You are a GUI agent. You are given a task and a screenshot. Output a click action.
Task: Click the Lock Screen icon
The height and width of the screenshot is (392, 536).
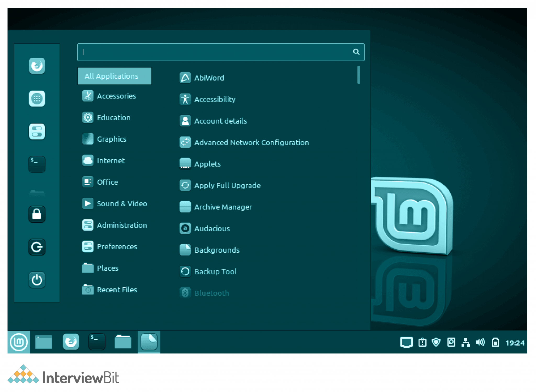coord(37,214)
